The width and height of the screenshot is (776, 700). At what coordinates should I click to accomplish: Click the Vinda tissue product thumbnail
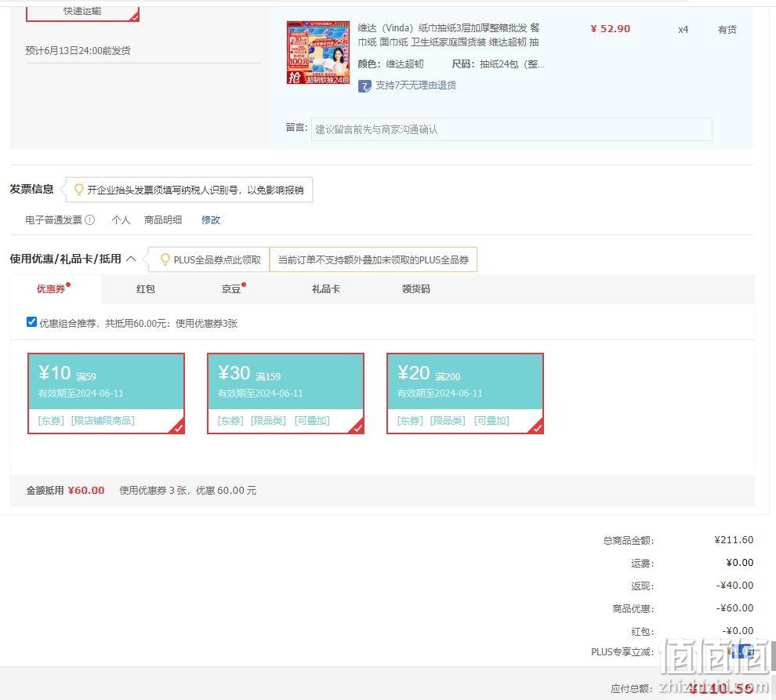click(318, 53)
